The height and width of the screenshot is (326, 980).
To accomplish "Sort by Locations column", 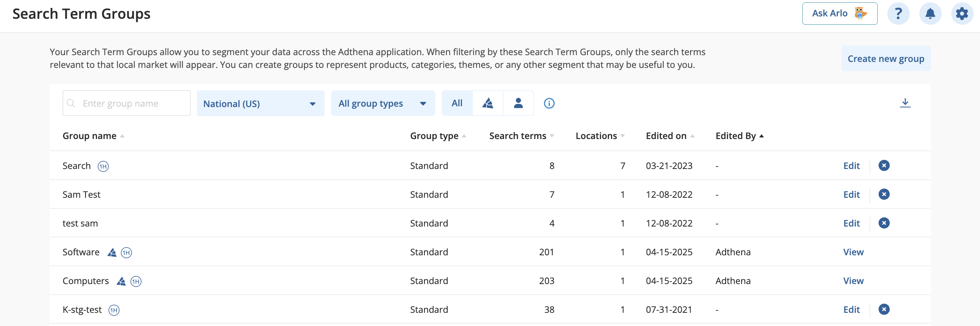I will click(600, 136).
